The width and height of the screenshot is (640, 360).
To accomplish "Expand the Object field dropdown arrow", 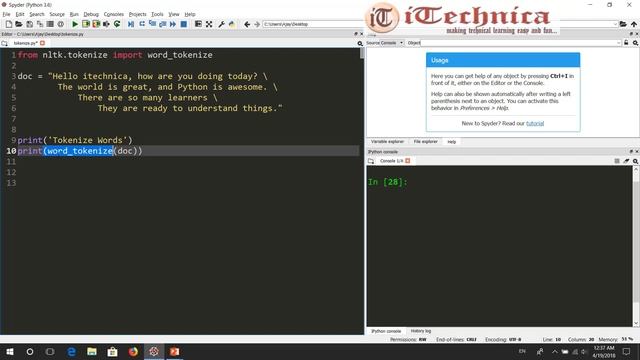I will pos(618,43).
